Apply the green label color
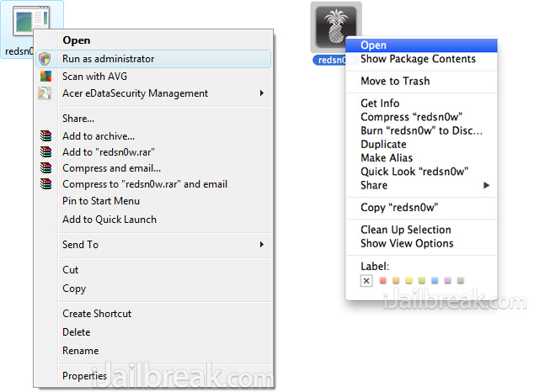 pos(422,280)
